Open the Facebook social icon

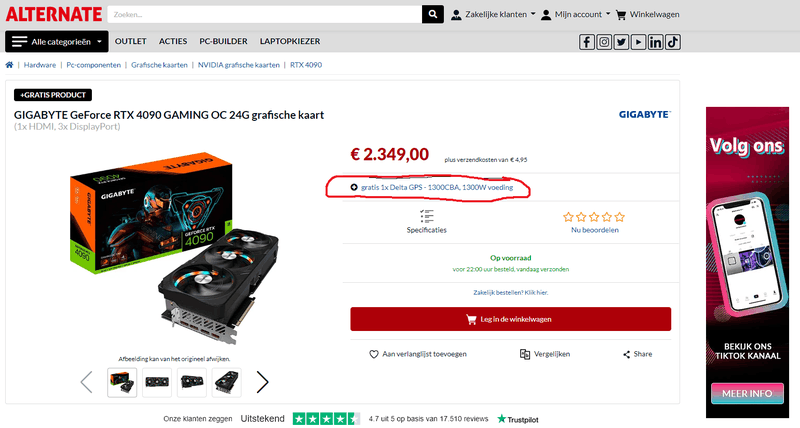(x=587, y=42)
